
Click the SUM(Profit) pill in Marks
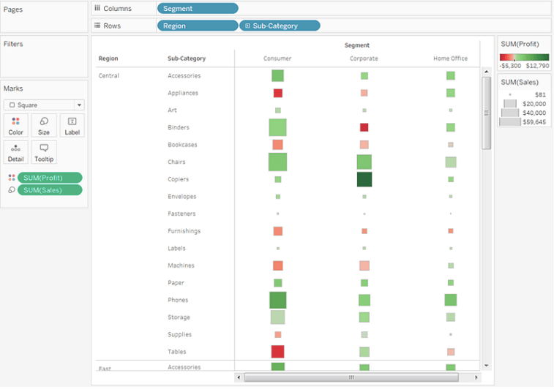(50, 178)
